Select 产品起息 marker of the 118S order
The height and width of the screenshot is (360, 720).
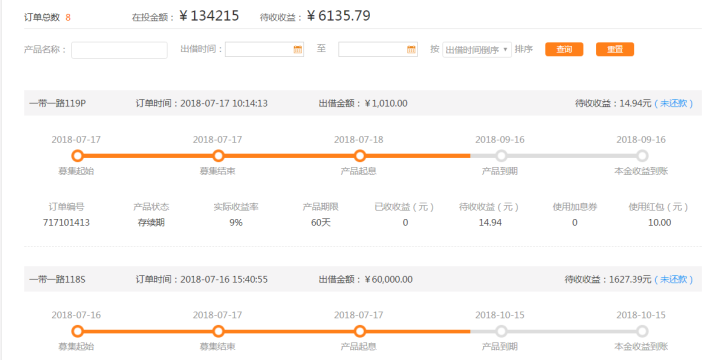[360, 331]
